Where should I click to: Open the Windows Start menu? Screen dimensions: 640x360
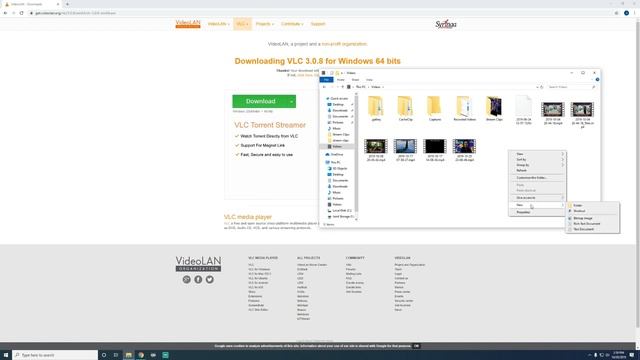(6, 355)
